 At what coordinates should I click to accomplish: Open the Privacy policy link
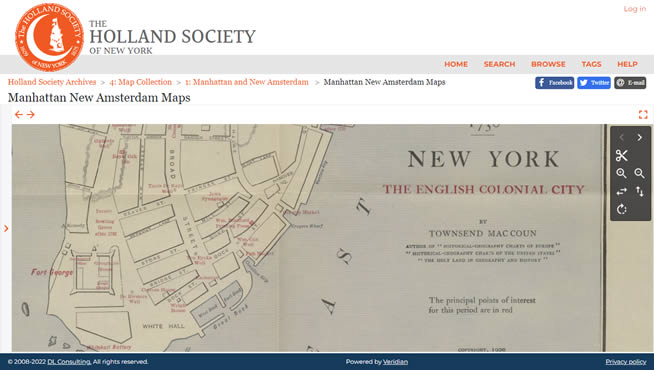pyautogui.click(x=626, y=362)
